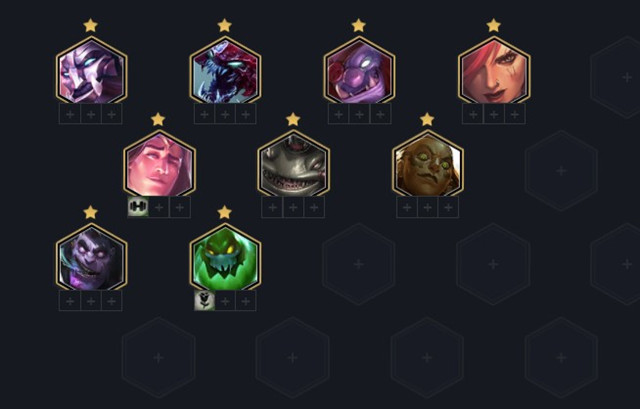Select the pale masked champion with glowing eyes
The width and height of the screenshot is (640, 409).
click(x=91, y=71)
